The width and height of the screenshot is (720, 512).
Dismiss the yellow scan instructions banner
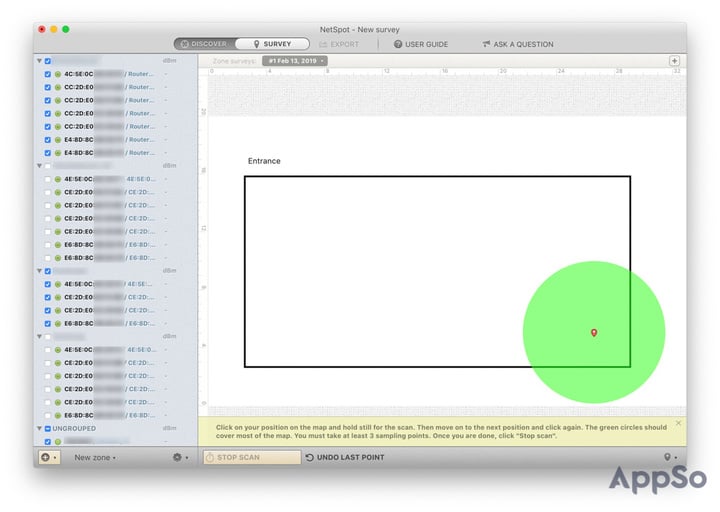[678, 423]
